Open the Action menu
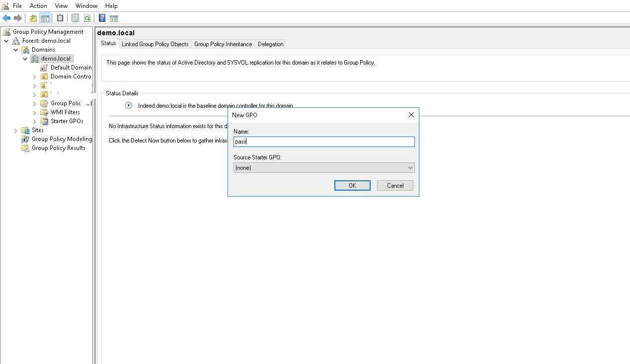The image size is (630, 364). pos(38,6)
